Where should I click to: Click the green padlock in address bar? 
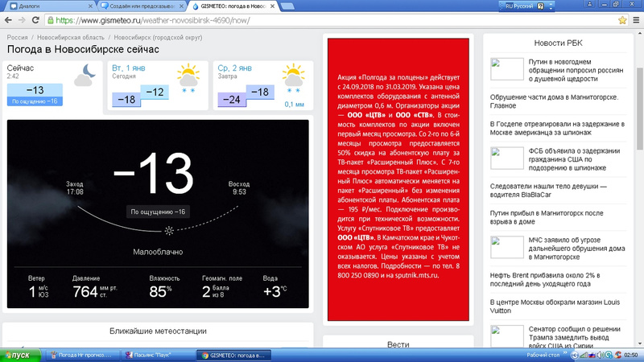(51, 20)
